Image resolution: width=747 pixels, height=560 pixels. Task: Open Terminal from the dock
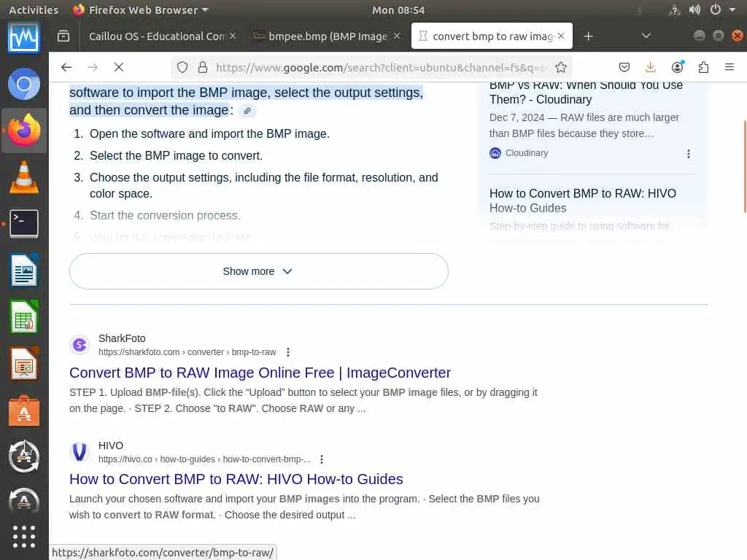pos(24,223)
